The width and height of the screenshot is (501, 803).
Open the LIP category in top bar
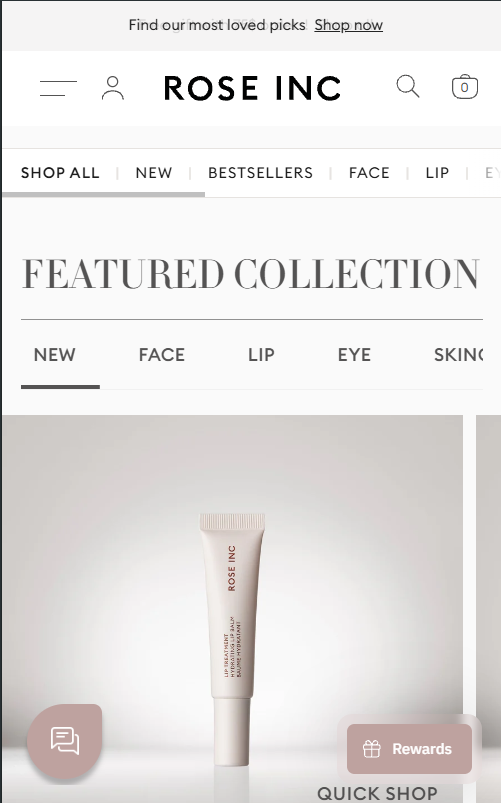437,173
